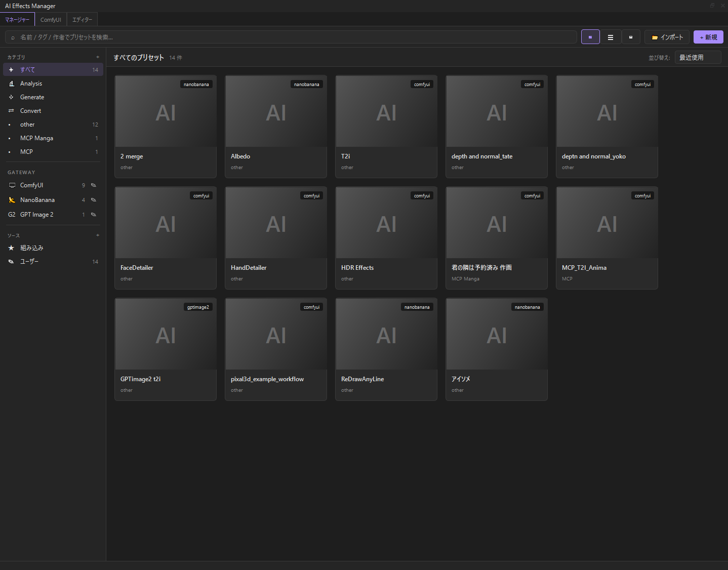Click the 組み込み star icon
This screenshot has height=570, width=728.
11,248
